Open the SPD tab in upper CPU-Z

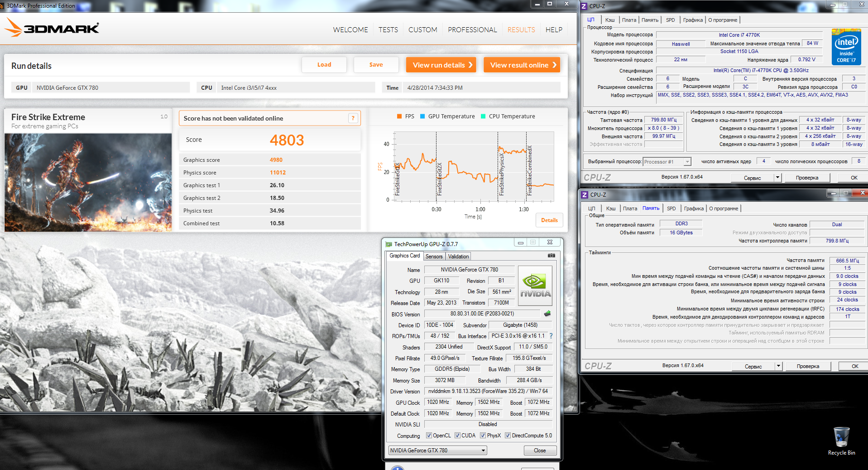670,20
